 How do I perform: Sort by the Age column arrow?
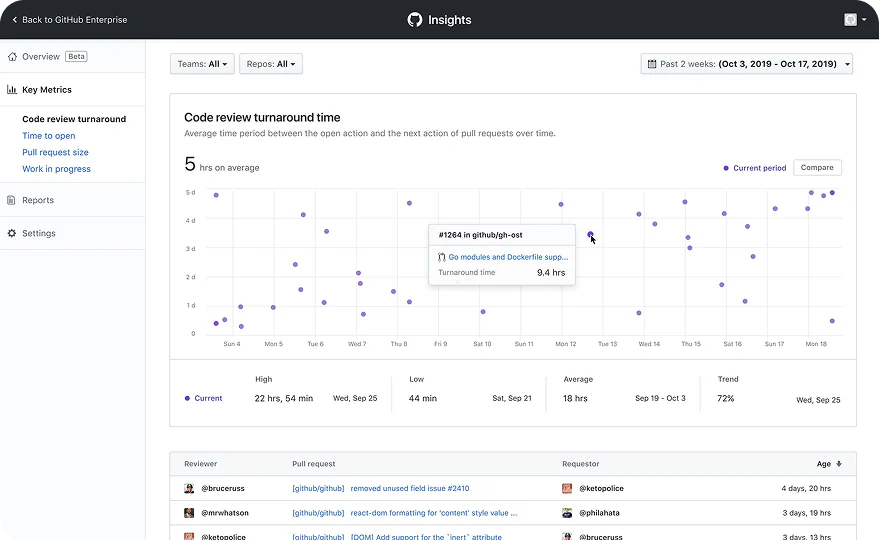(x=839, y=464)
